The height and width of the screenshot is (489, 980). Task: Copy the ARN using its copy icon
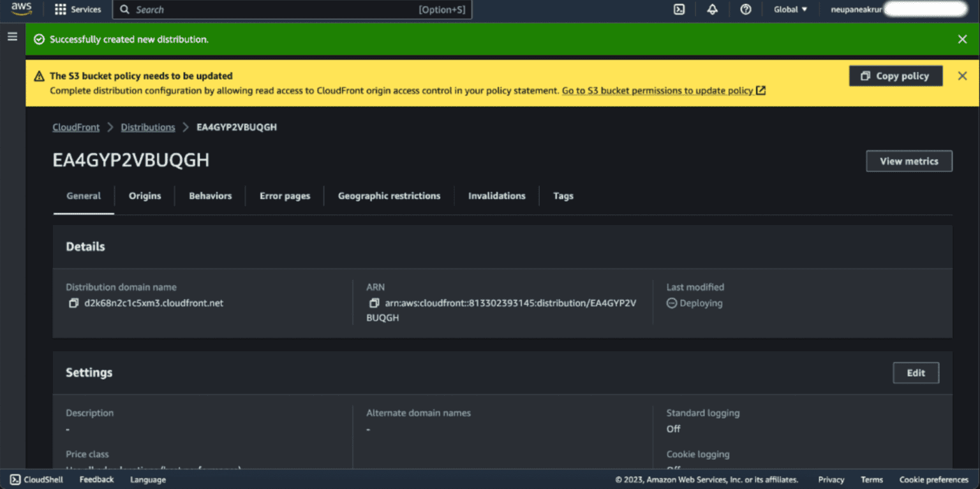[x=374, y=303]
